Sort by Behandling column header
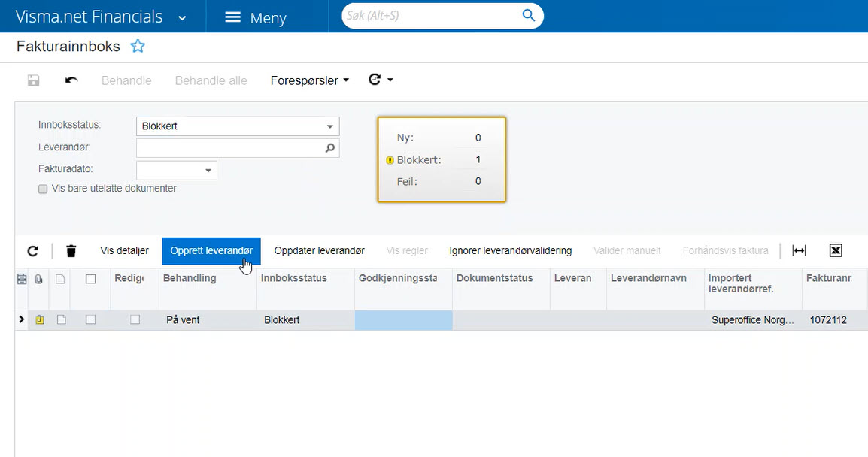The height and width of the screenshot is (457, 868). coord(208,289)
